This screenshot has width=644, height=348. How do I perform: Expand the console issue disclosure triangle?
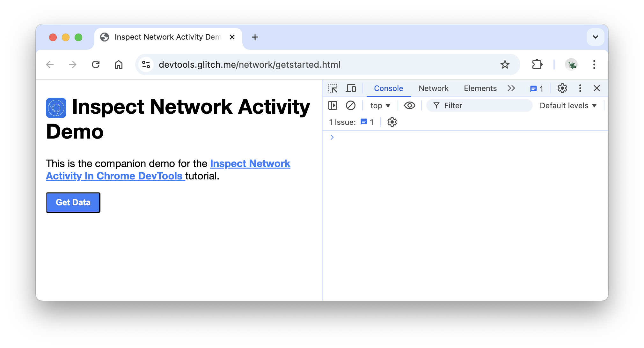(332, 137)
